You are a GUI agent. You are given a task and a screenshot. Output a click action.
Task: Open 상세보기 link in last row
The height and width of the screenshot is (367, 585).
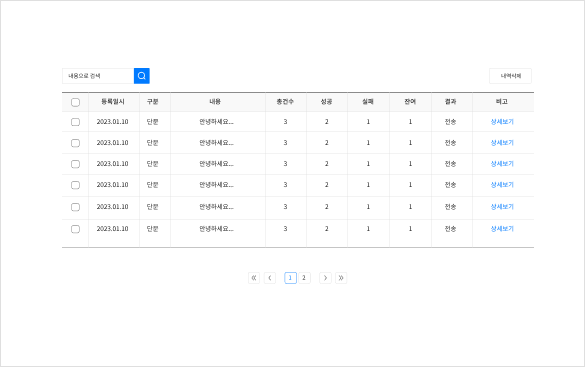click(502, 229)
